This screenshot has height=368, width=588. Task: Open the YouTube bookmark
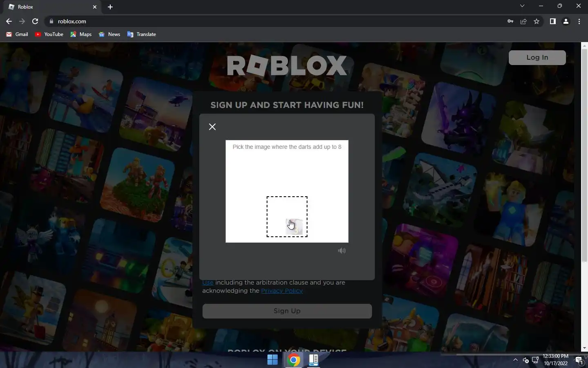[x=49, y=34]
